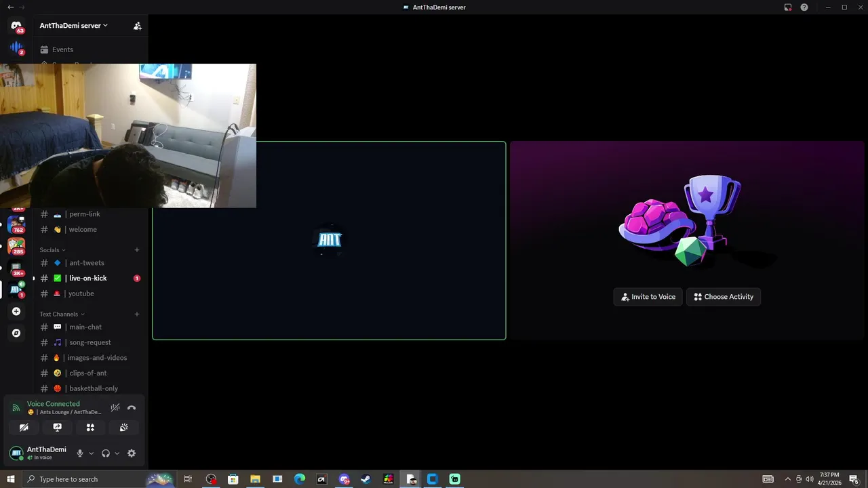Viewport: 868px width, 488px height.
Task: Go back using title bar arrow
Action: [10, 7]
